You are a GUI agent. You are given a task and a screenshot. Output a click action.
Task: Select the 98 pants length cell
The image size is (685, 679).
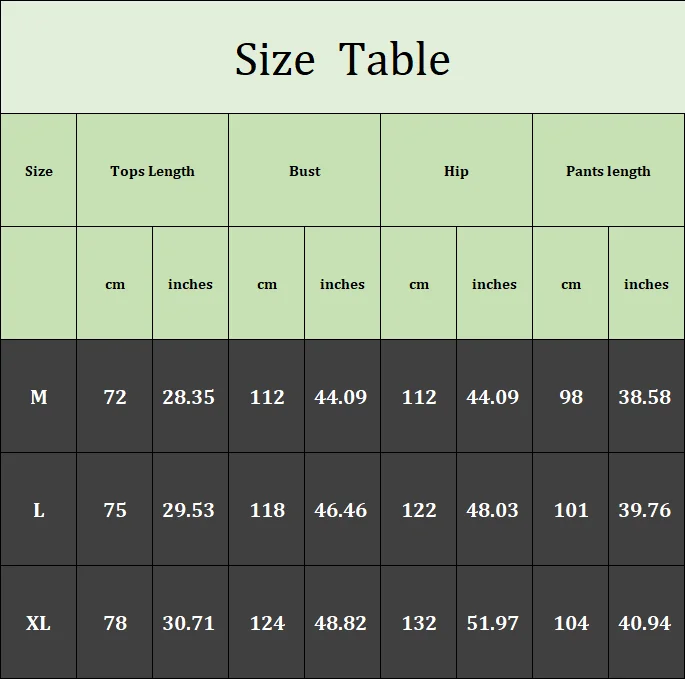pos(571,397)
